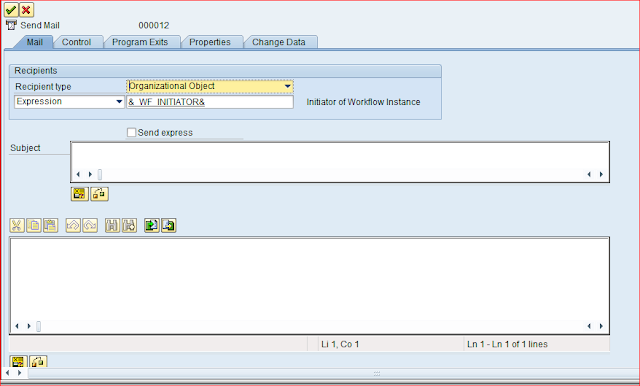This screenshot has width=640, height=386.
Task: Click the bottom window scroll-left arrow
Action: click(7, 373)
